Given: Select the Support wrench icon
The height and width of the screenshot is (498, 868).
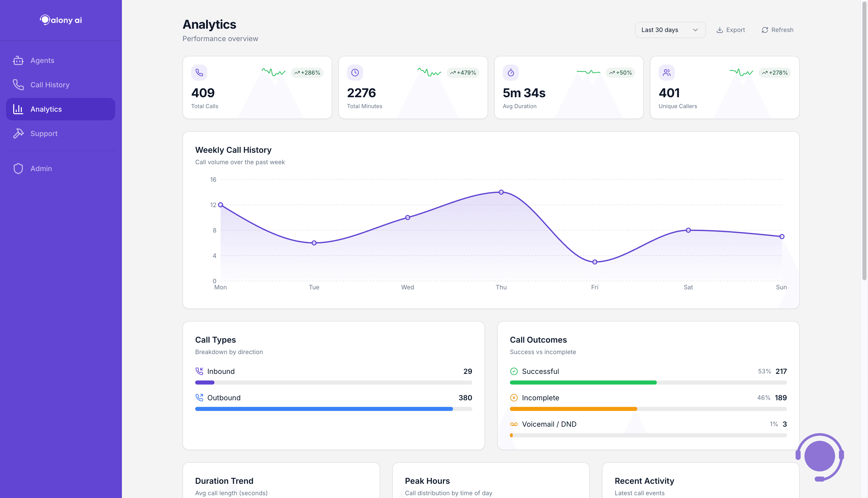Looking at the screenshot, I should pyautogui.click(x=18, y=134).
